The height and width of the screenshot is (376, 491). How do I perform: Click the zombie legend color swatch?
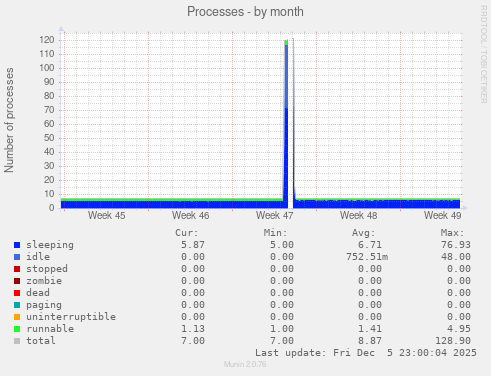17,281
